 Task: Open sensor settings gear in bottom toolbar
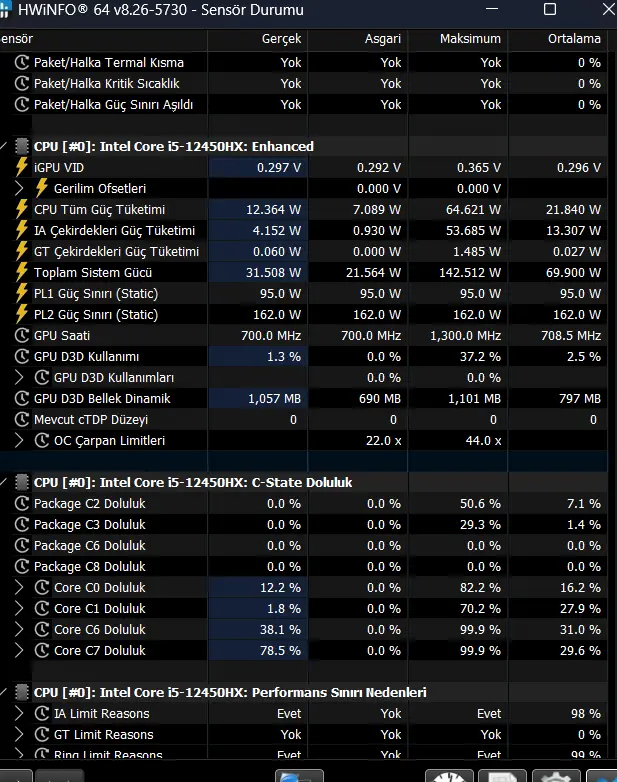click(x=556, y=776)
